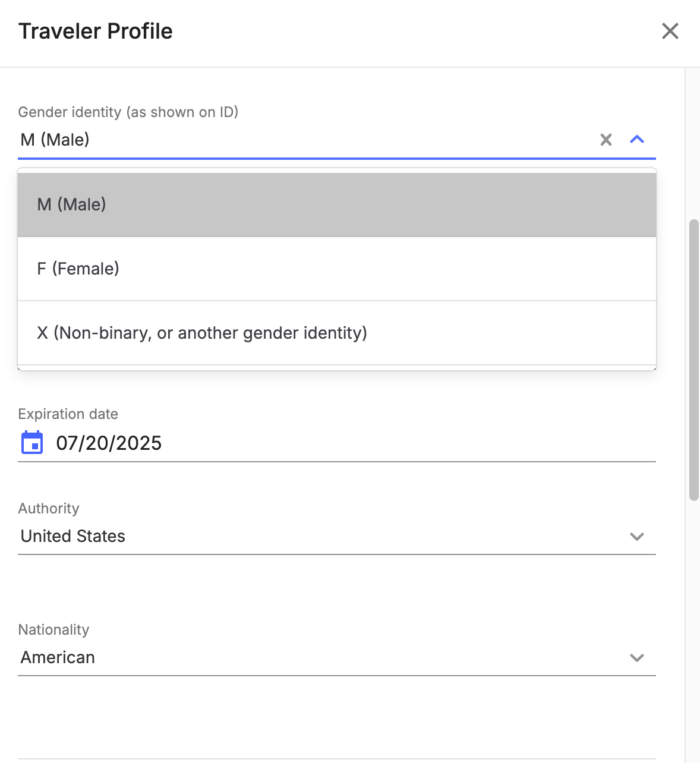Open the expiration date calendar picker
The image size is (700, 763).
32,443
